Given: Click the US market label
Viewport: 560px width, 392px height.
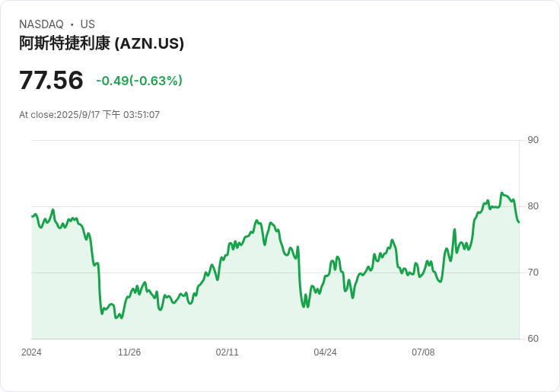Looking at the screenshot, I should point(87,24).
